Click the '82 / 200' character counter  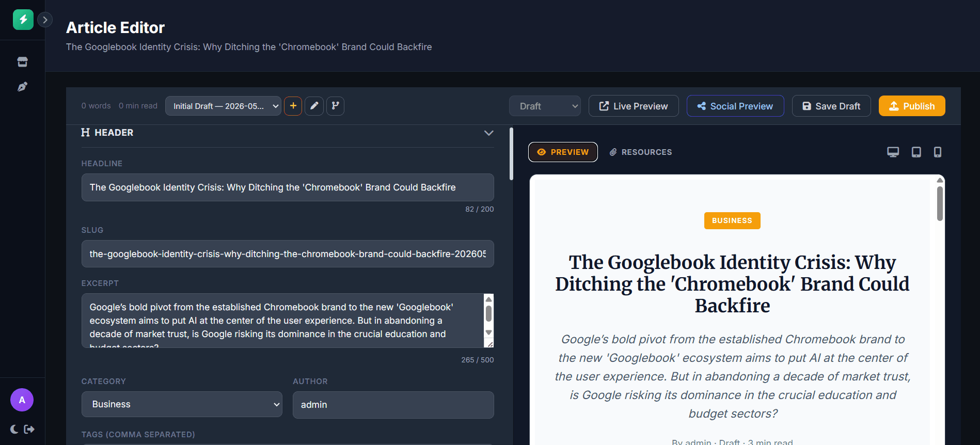[480, 209]
